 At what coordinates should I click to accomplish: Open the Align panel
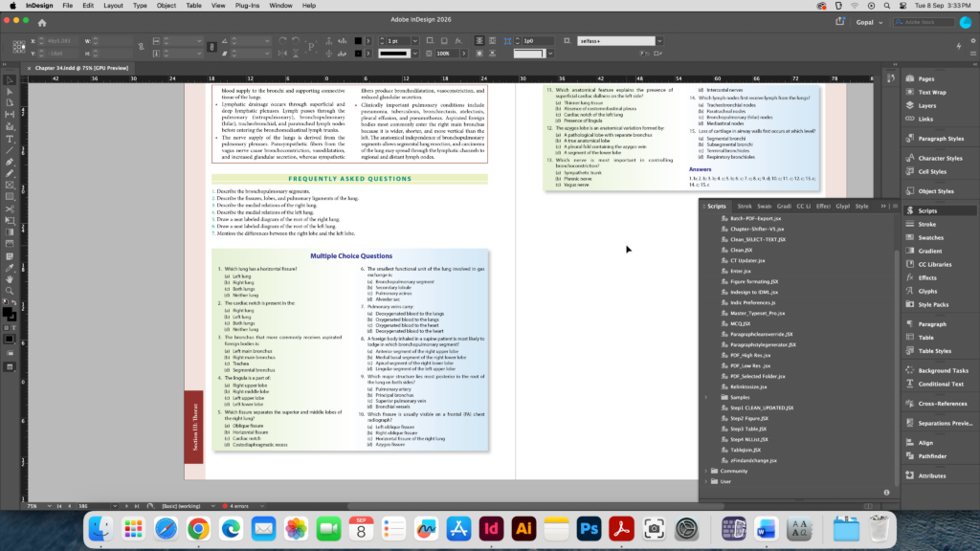[925, 442]
